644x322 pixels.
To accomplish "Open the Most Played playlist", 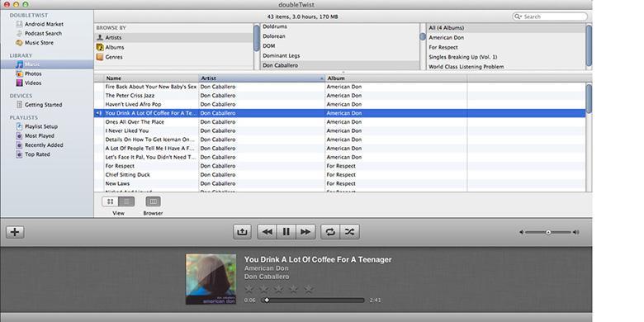I will tap(36, 136).
